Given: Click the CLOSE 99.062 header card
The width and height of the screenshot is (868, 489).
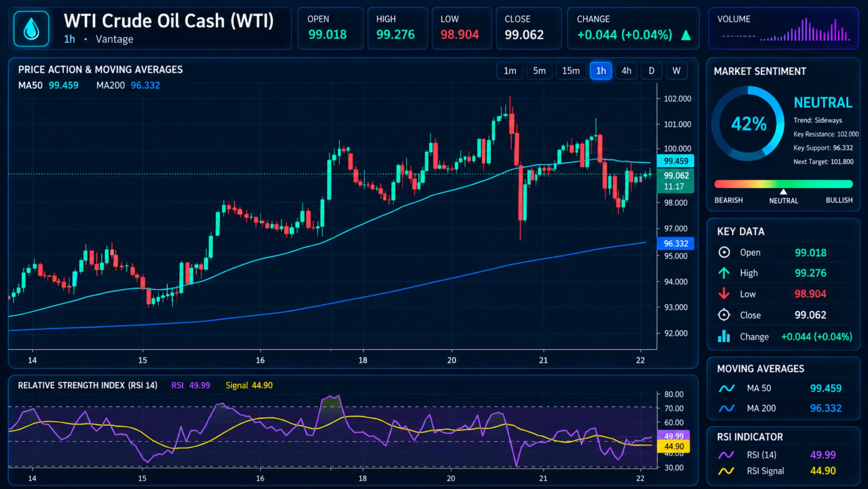Looking at the screenshot, I should pos(529,29).
